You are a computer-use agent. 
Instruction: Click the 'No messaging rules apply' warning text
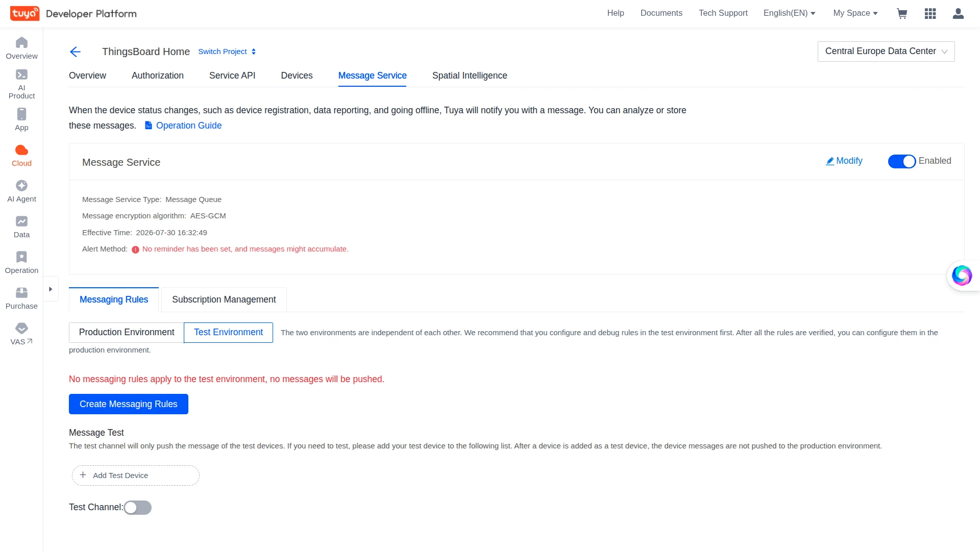click(227, 379)
